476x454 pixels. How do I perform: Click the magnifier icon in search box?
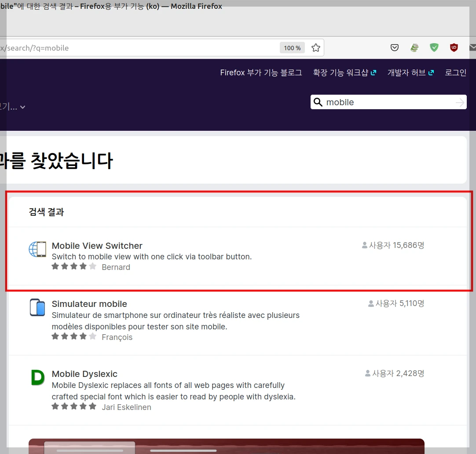click(x=318, y=102)
